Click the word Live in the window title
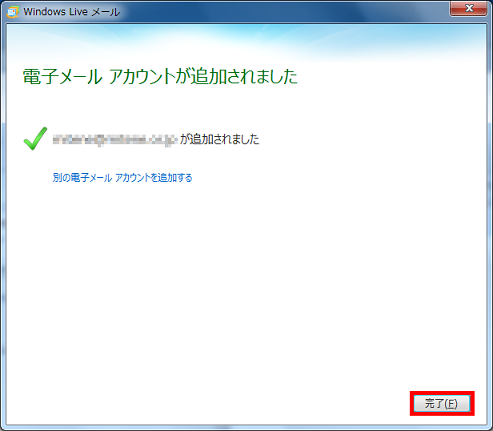The height and width of the screenshot is (431, 493). click(78, 12)
